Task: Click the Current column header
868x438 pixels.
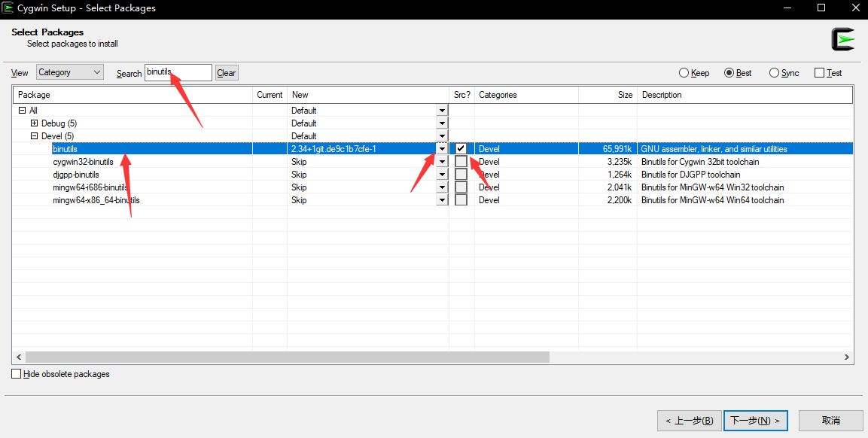Action: (270, 95)
